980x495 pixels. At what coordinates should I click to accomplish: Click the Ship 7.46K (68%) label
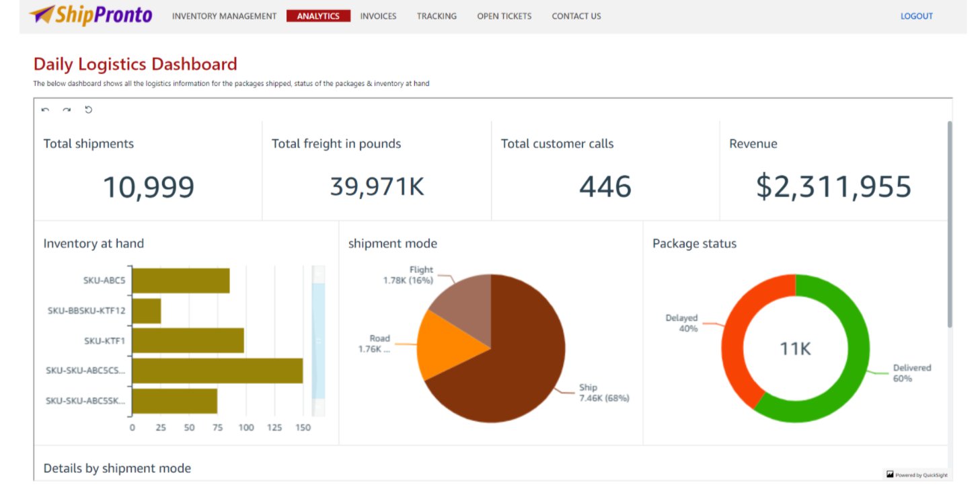coord(604,393)
